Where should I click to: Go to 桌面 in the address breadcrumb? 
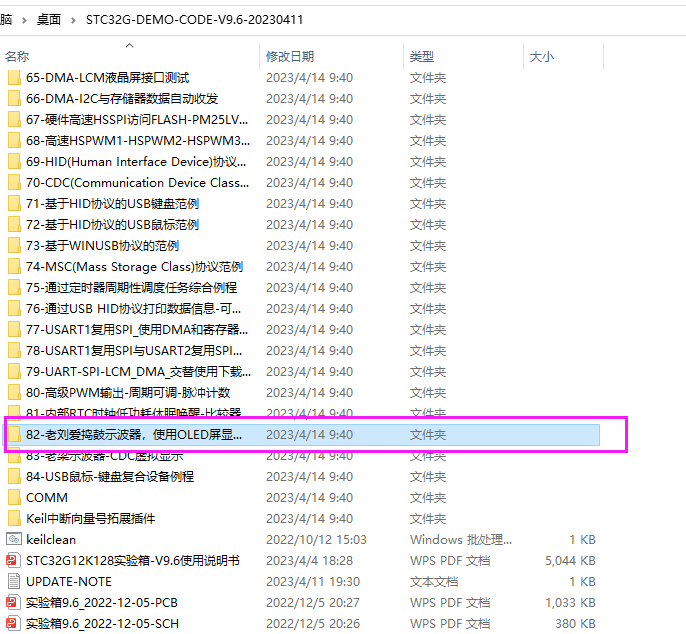click(x=49, y=20)
